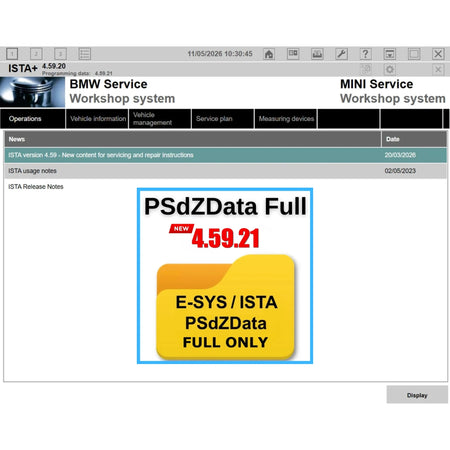
Task: Click the BMW Service heading
Action: tap(108, 84)
